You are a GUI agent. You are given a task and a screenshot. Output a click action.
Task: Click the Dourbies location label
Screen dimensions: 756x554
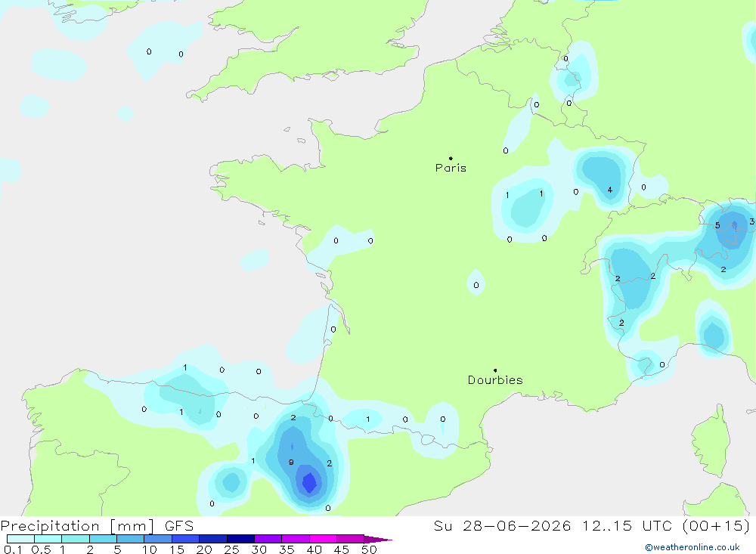(495, 380)
